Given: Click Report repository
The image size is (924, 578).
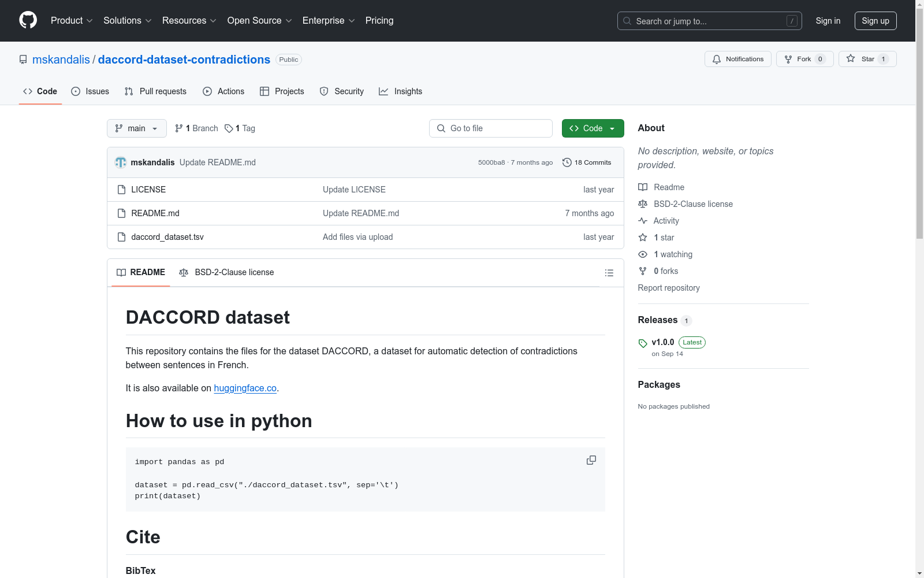Looking at the screenshot, I should pyautogui.click(x=669, y=288).
